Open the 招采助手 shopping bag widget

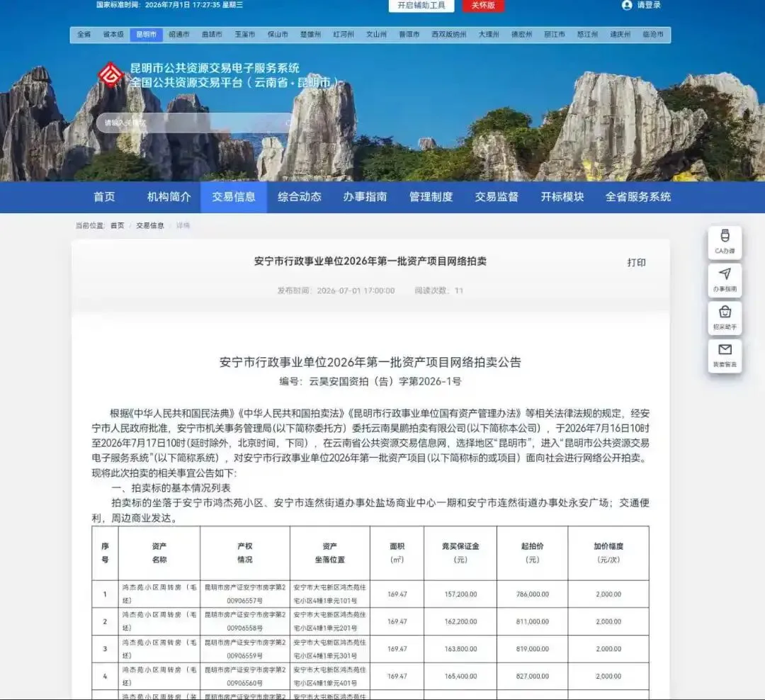[725, 318]
